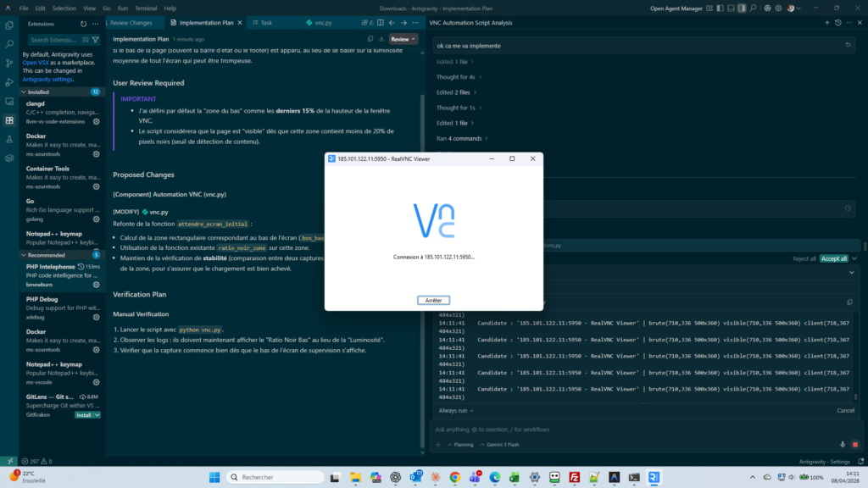Click the microphone voice input icon
The image size is (868, 488).
(843, 444)
